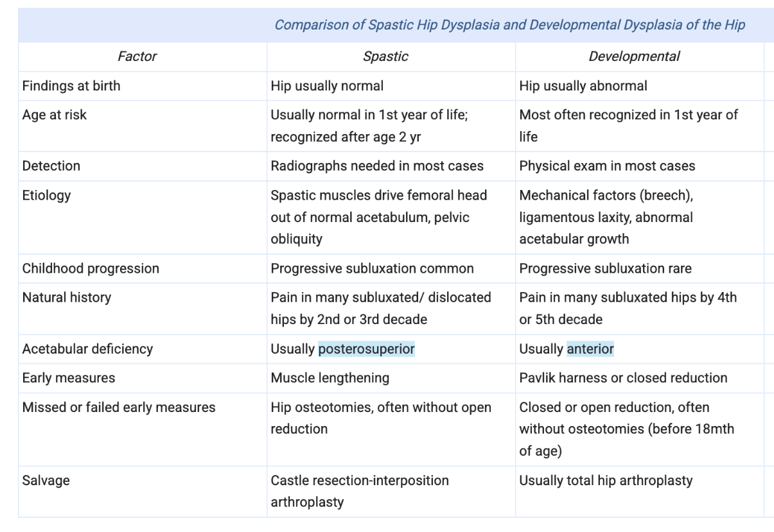Click the Natural history row label
774x532 pixels.
pos(67,298)
